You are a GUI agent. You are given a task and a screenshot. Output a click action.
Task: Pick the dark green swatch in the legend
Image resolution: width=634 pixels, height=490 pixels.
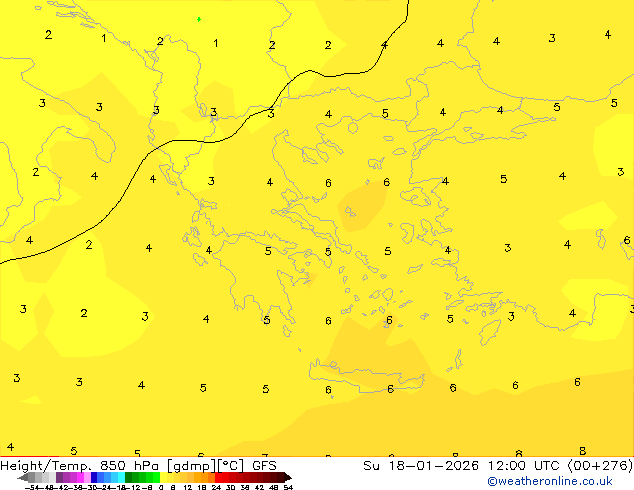(129, 477)
